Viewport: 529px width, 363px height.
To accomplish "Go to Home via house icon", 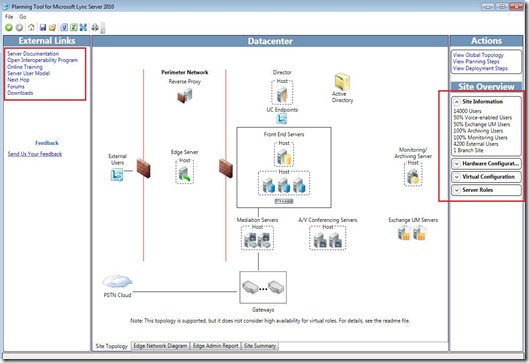I will tap(31, 28).
